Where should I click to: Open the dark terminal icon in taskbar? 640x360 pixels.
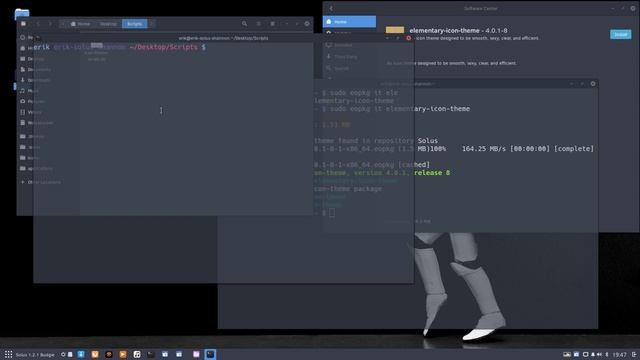[151, 354]
